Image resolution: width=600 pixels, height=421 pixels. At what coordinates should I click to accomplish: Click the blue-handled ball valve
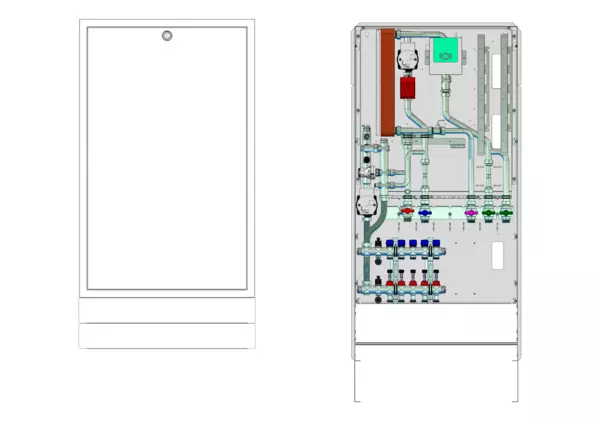(x=425, y=213)
